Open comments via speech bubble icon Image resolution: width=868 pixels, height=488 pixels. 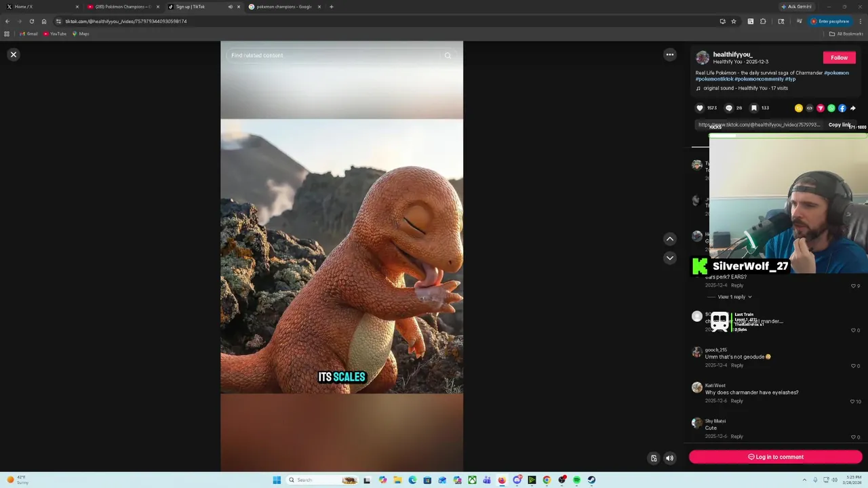coord(729,108)
